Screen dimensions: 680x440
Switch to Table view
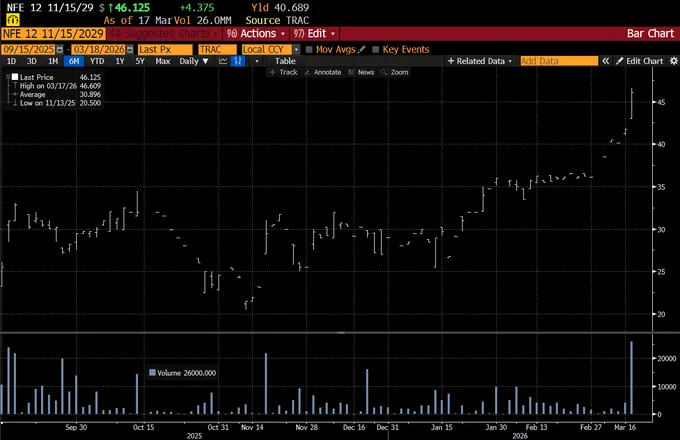285,61
